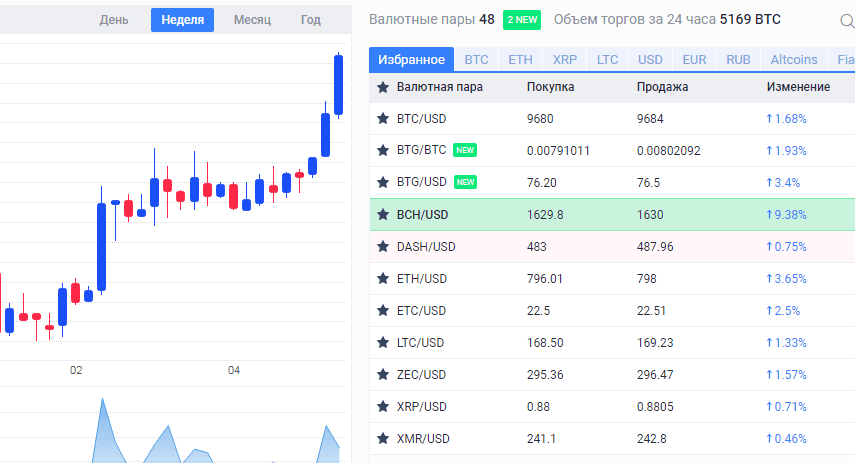Select the BTG/USD pair name
The height and width of the screenshot is (463, 855).
(422, 182)
